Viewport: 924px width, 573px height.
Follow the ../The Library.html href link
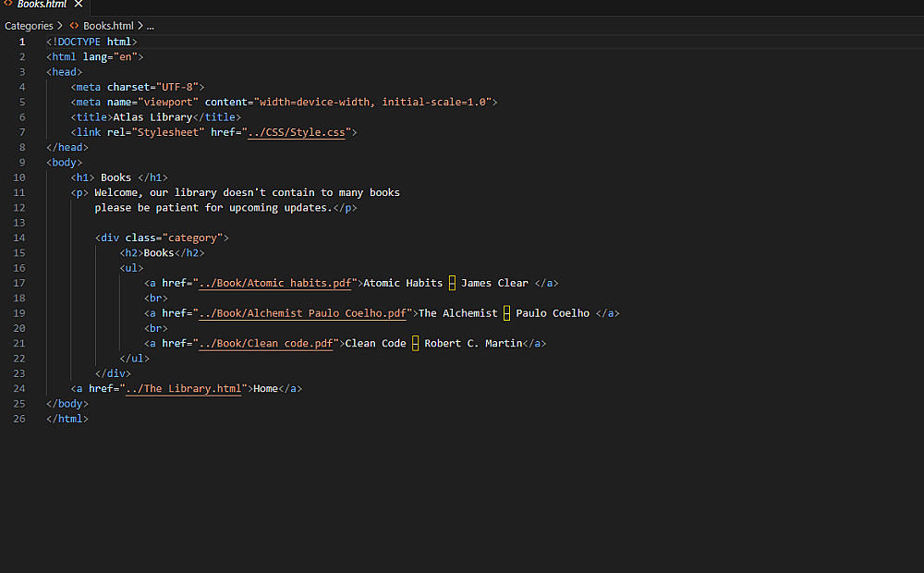point(183,388)
